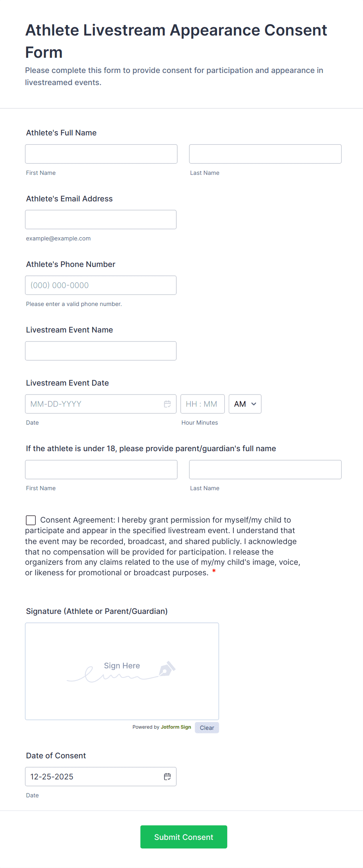
Task: Open the AM/PM time period dropdown
Action: click(245, 404)
